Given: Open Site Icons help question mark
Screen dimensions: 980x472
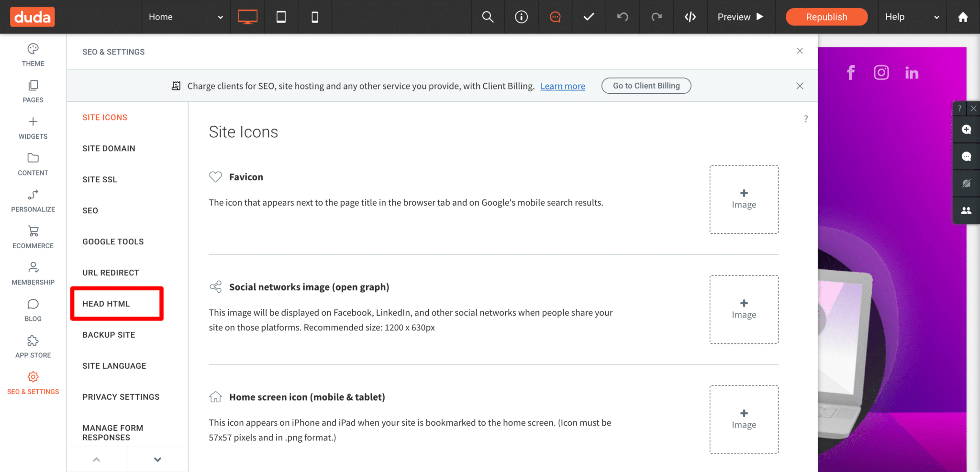Looking at the screenshot, I should 806,119.
